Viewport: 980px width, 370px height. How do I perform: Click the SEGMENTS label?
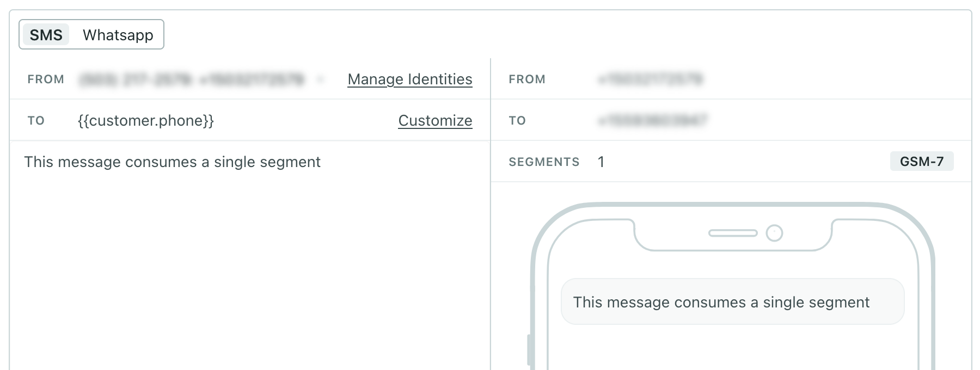pos(543,162)
